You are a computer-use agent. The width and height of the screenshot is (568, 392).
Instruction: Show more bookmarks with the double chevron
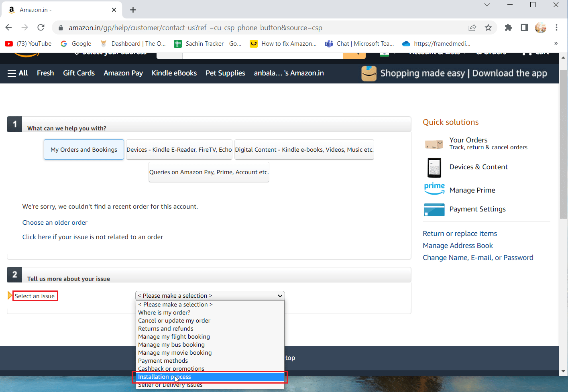pos(556,43)
